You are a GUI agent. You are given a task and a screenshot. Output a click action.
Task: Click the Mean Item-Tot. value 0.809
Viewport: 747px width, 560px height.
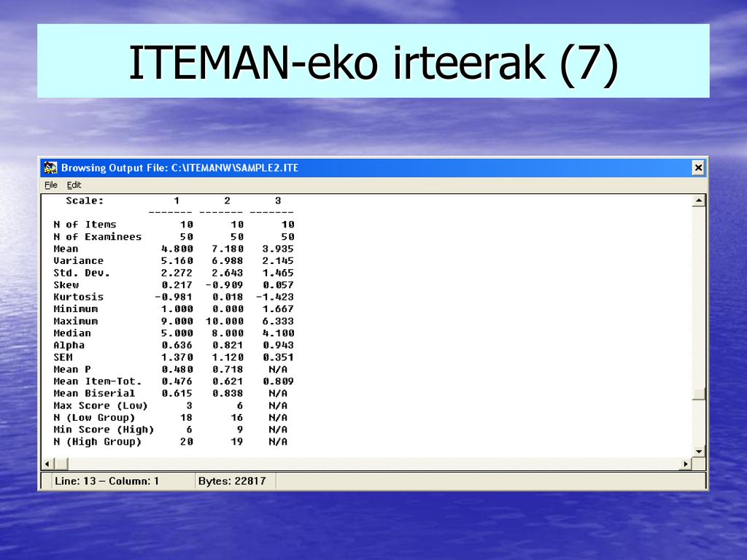(278, 381)
